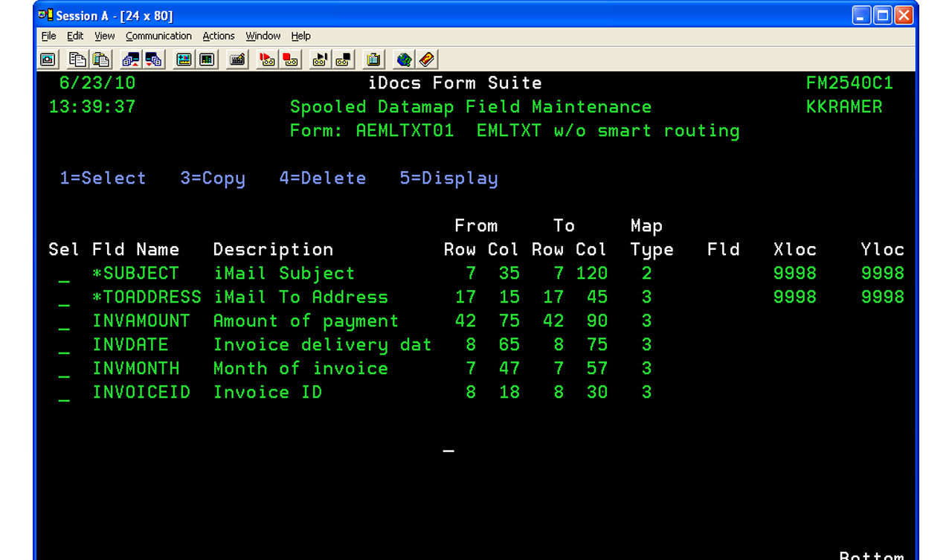952x560 pixels.
Task: Click the Print Screen toolbar icon
Action: (x=48, y=59)
